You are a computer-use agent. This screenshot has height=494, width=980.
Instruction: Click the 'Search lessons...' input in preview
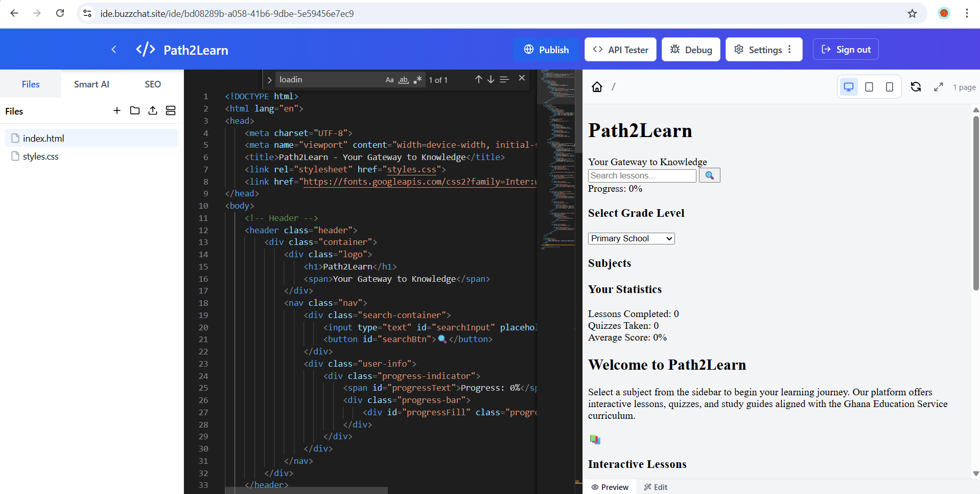(x=642, y=175)
